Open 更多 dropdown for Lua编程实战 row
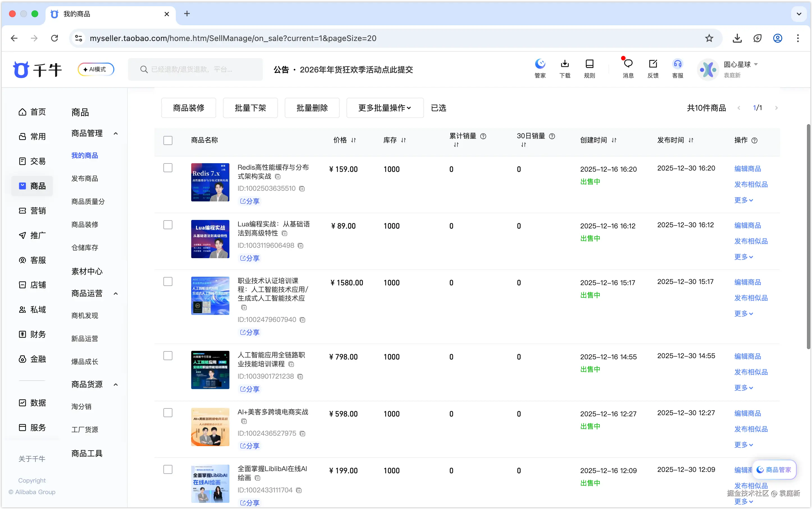 tap(743, 257)
